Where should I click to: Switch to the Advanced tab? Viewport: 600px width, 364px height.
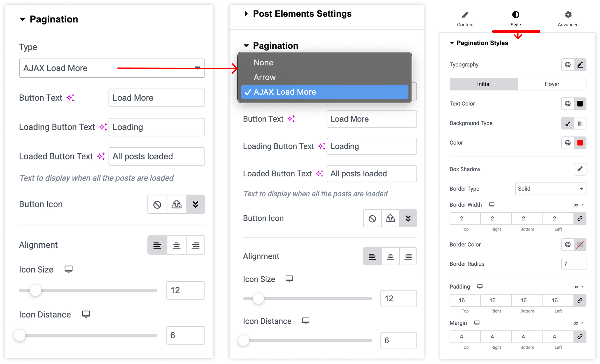click(568, 19)
